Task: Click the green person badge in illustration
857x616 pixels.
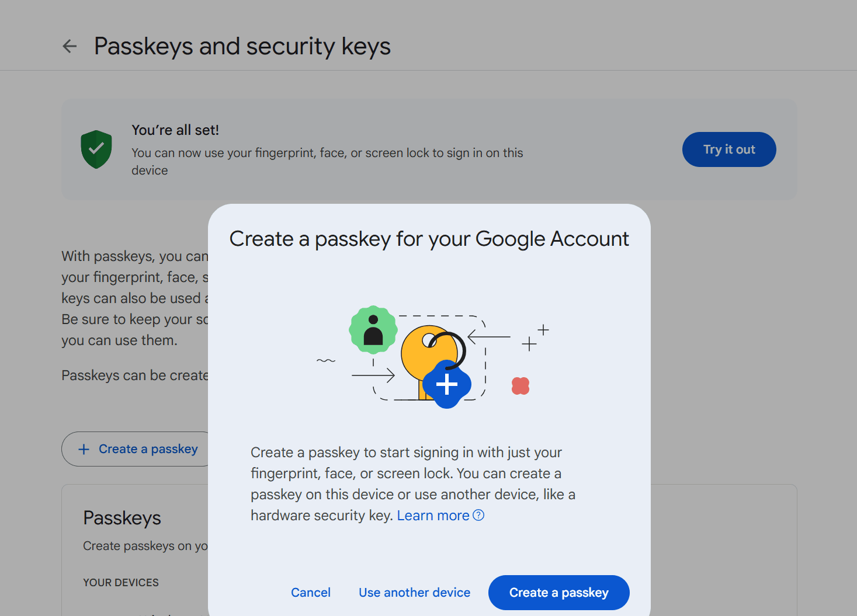Action: coord(373,330)
